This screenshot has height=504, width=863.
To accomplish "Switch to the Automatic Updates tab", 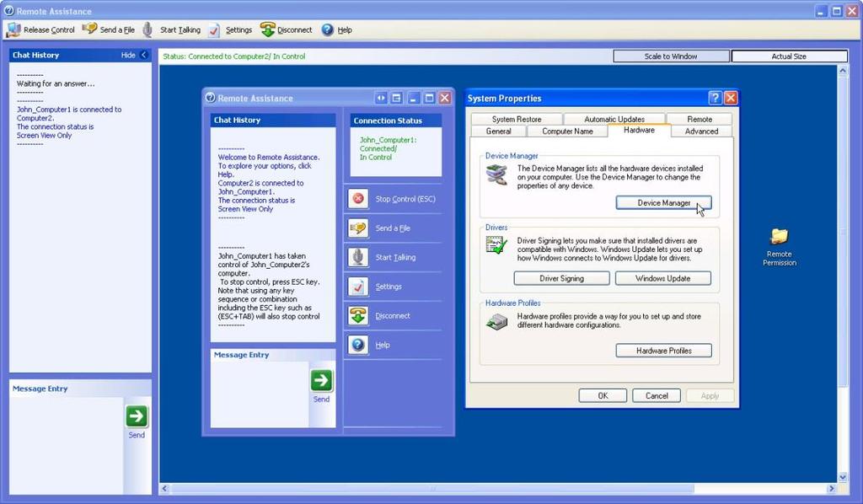I will tap(614, 119).
